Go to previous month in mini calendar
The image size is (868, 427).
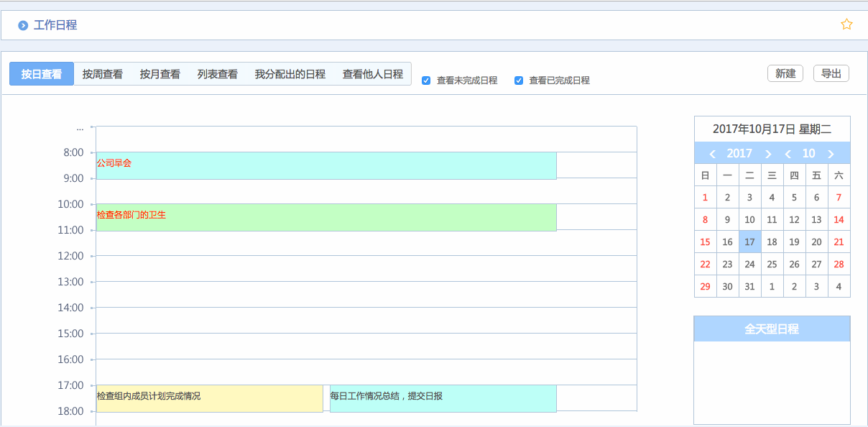click(x=788, y=152)
